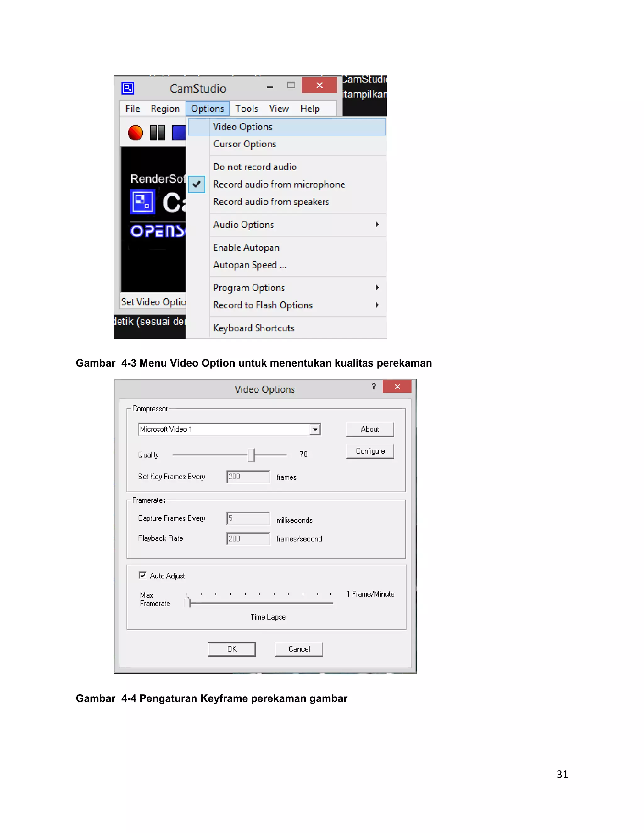Click the Configure button

pyautogui.click(x=370, y=451)
